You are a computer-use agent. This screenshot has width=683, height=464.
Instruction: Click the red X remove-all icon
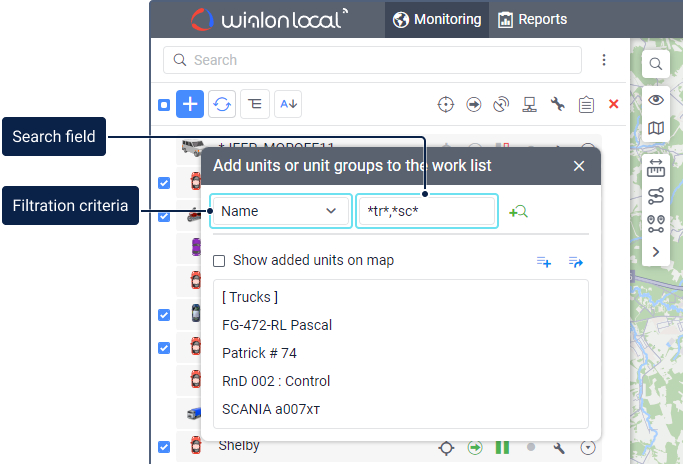[614, 104]
